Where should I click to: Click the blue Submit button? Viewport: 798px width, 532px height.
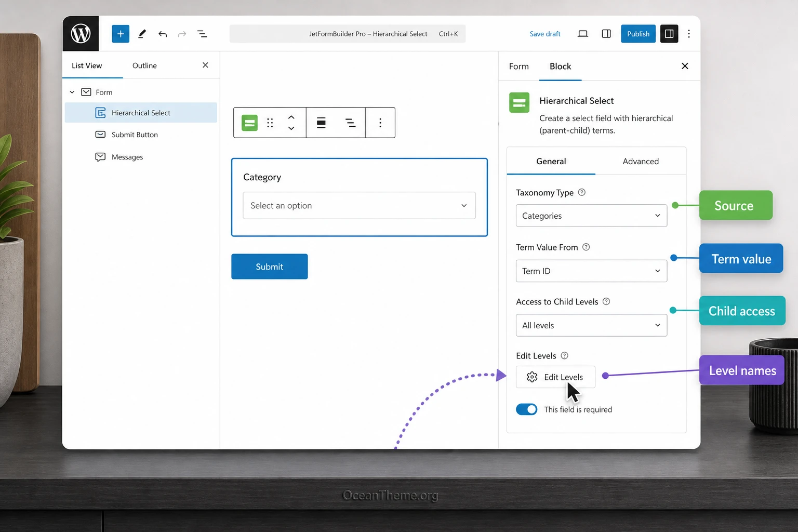click(270, 267)
